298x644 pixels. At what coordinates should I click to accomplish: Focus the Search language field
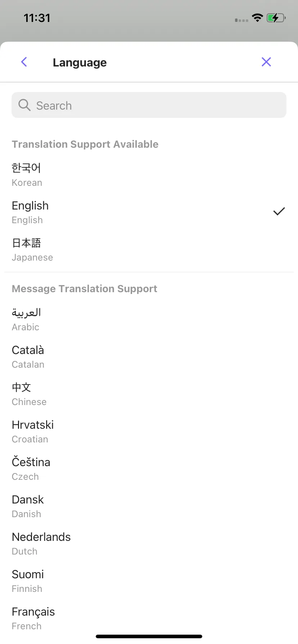[149, 105]
